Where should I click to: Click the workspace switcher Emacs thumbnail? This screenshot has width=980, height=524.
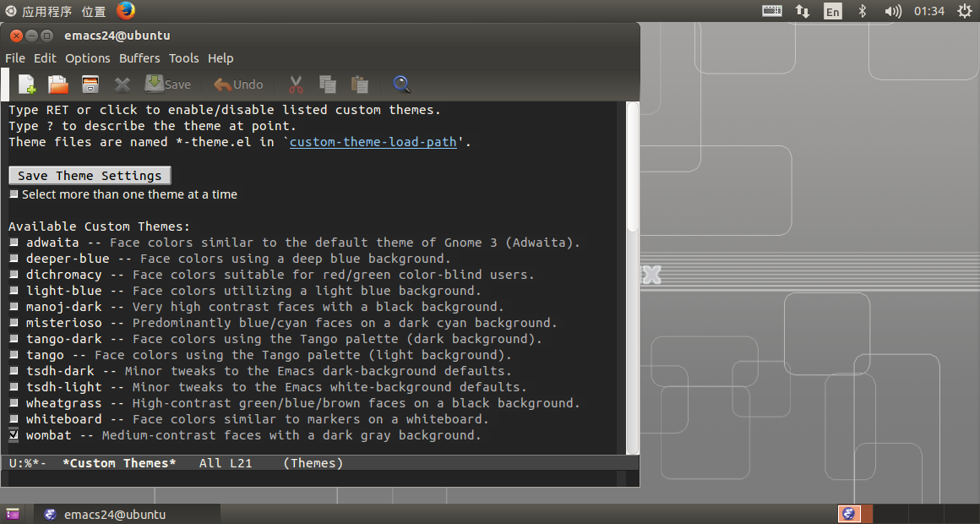849,514
